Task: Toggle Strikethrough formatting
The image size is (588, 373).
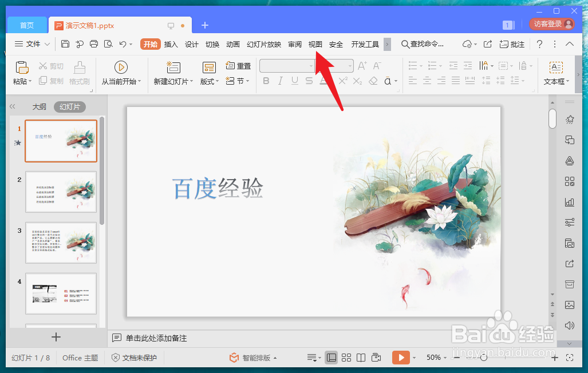Action: tap(309, 81)
